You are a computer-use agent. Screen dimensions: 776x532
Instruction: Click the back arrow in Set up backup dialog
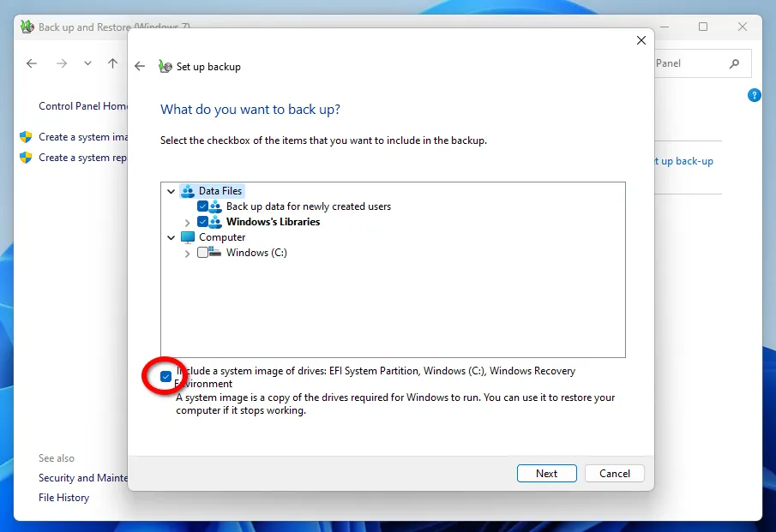[140, 67]
